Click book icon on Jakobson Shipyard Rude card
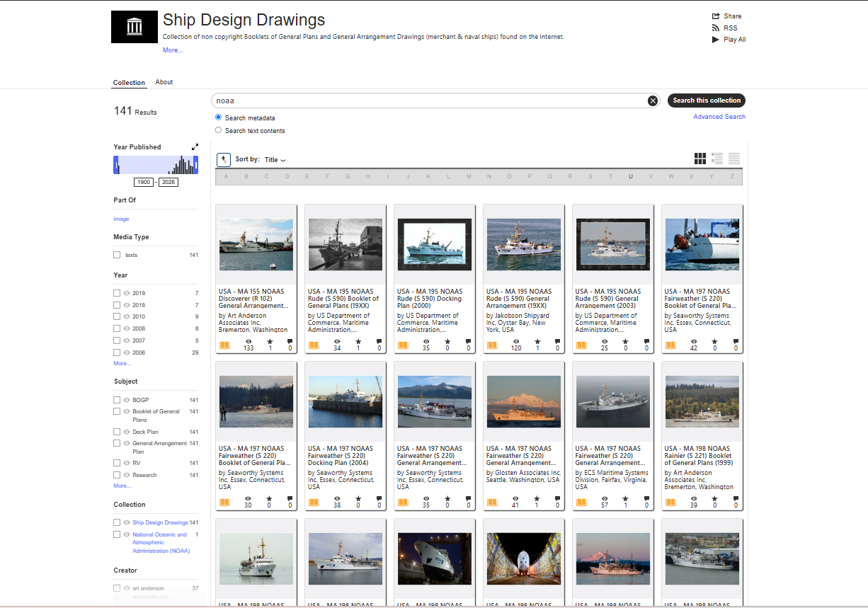The width and height of the screenshot is (868, 608). coord(493,345)
